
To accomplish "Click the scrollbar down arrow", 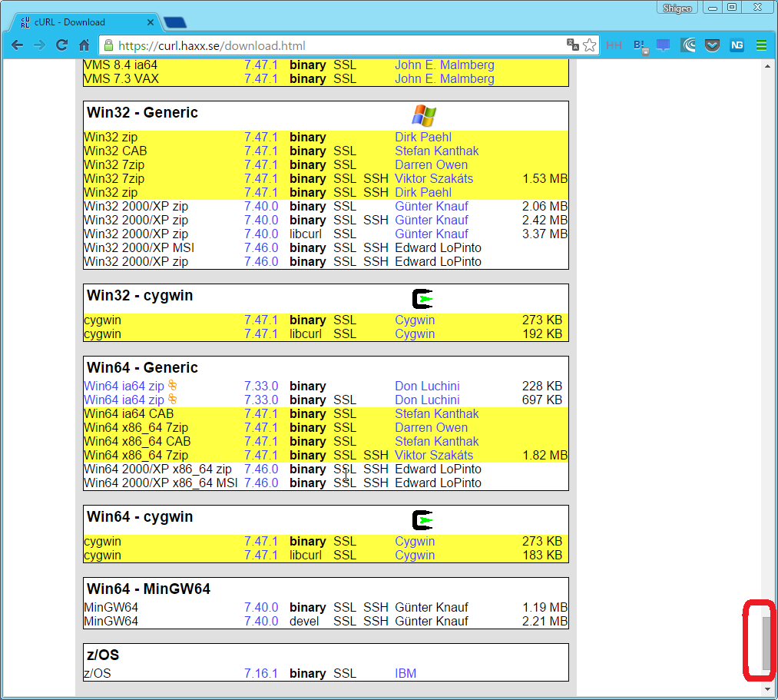I will tap(767, 689).
